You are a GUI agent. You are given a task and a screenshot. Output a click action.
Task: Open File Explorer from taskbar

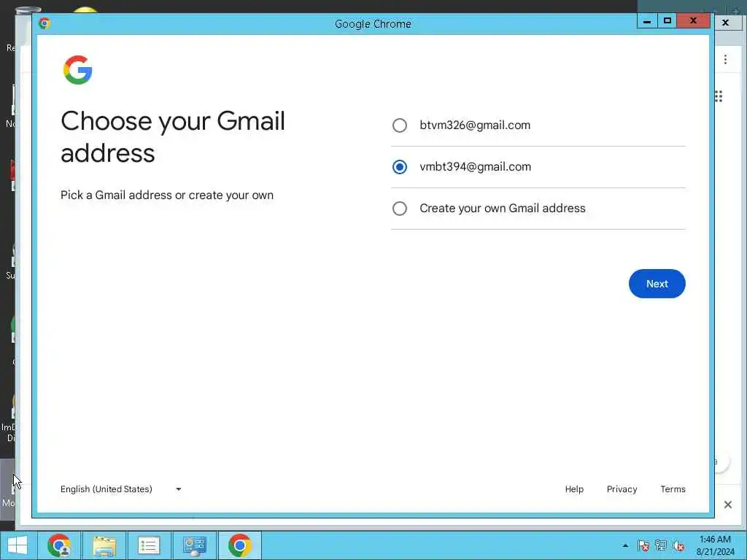[x=104, y=545]
